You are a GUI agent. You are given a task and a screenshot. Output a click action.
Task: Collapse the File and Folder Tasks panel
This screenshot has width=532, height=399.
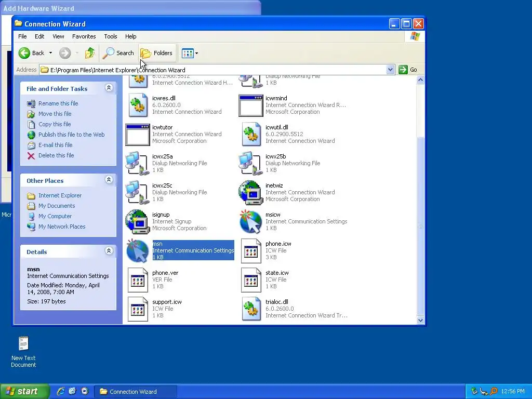pyautogui.click(x=109, y=88)
